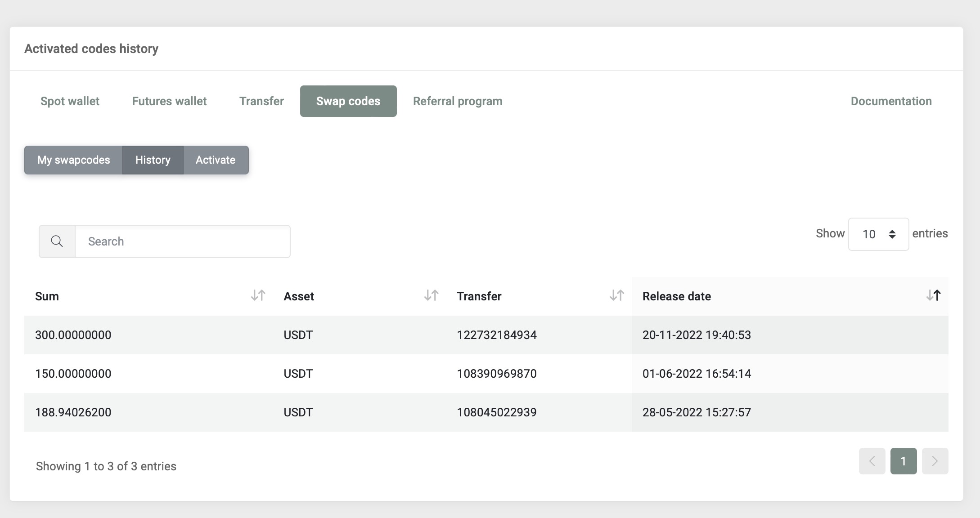Select page 1 in pagination
The width and height of the screenshot is (980, 518).
pyautogui.click(x=904, y=461)
